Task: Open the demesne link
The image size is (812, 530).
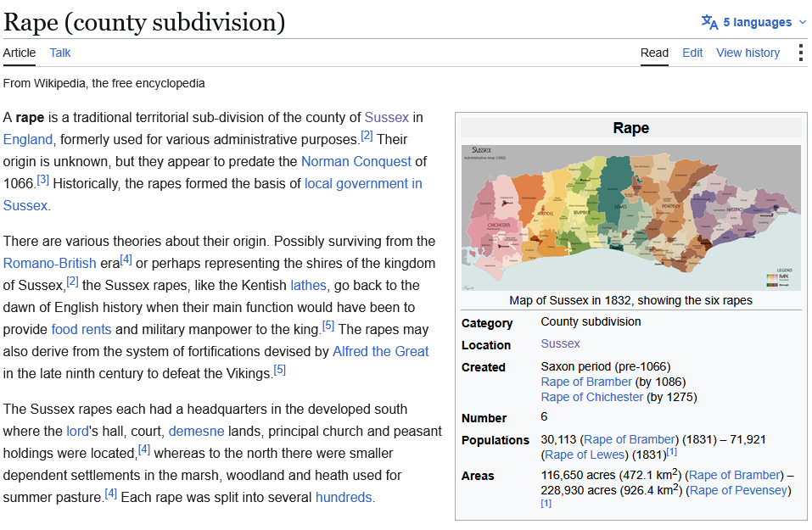Action: point(196,431)
